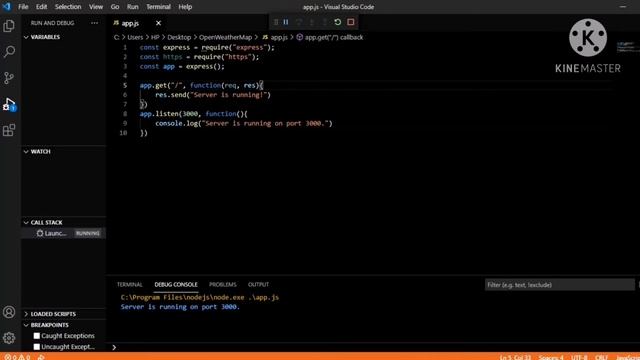Open the Manage gear icon
Screen dimensions: 640x360
point(9,338)
